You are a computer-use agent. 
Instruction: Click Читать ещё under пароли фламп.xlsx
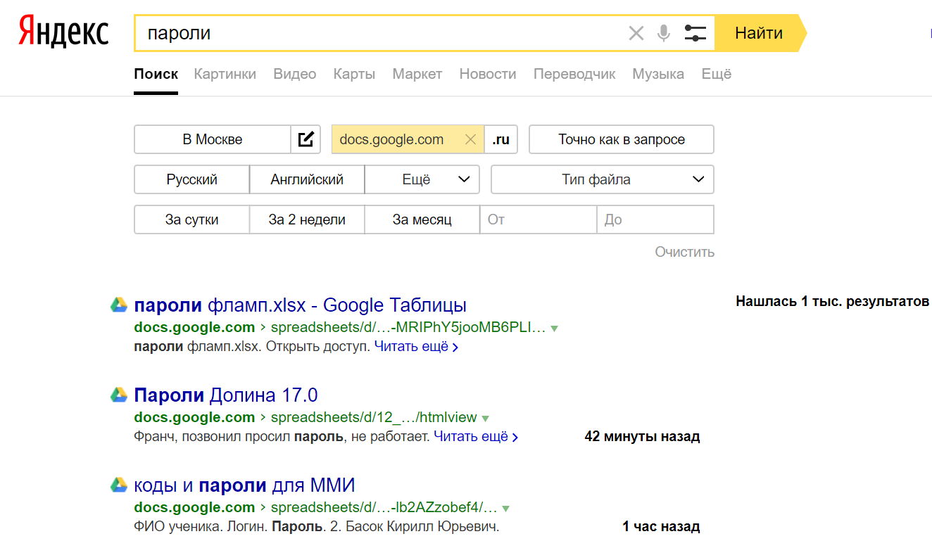[416, 346]
